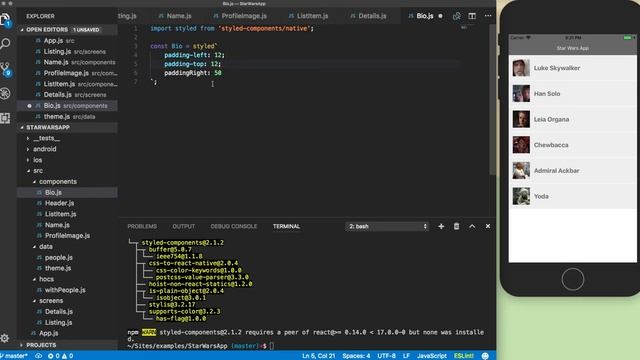Open the PROBLEMS panel tab

tap(142, 226)
